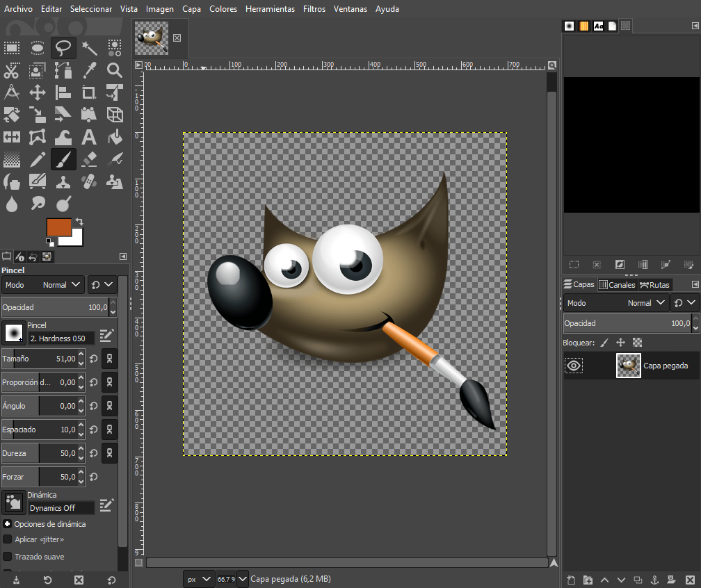701x588 pixels.
Task: Select the Blur/Sharpen droplet tool
Action: pos(12,204)
